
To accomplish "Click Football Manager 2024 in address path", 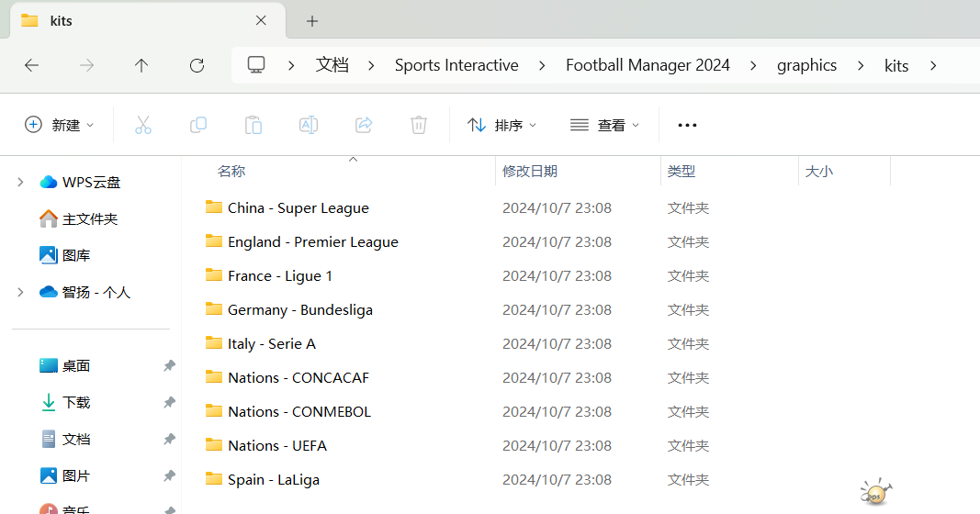I will 648,65.
